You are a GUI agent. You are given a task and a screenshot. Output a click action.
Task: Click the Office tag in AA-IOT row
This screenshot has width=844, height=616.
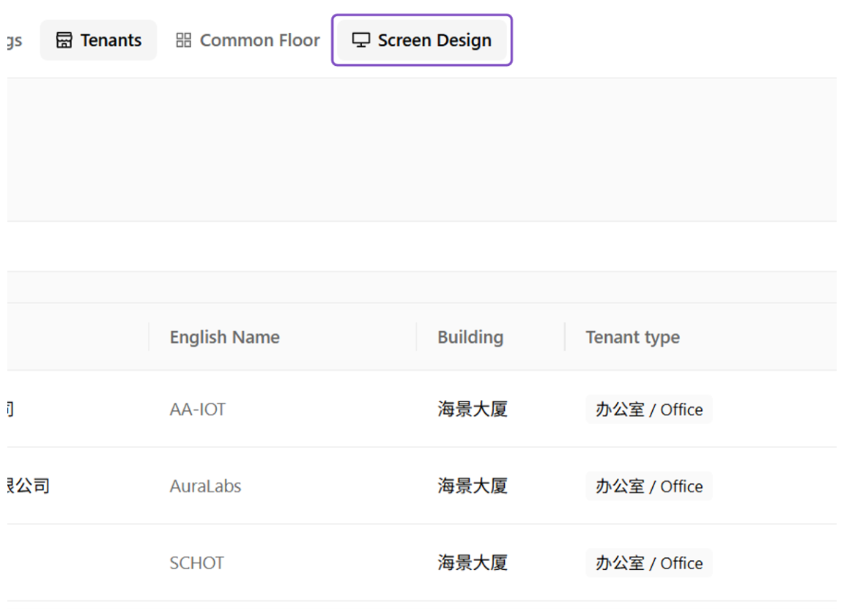click(x=648, y=409)
